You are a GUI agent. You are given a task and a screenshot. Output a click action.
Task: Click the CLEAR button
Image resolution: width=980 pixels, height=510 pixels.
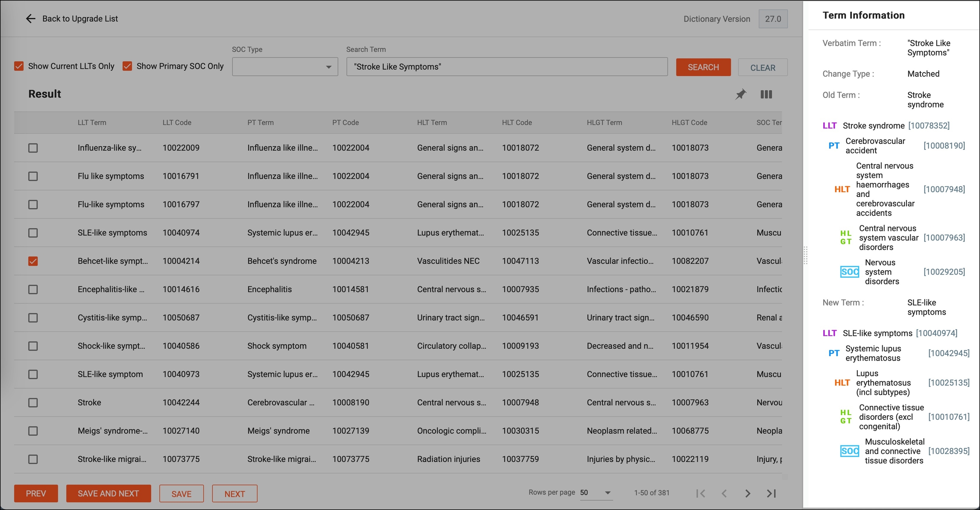pos(762,67)
